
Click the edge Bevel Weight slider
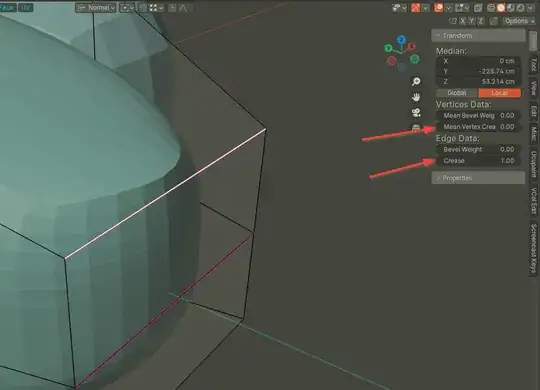tap(478, 149)
